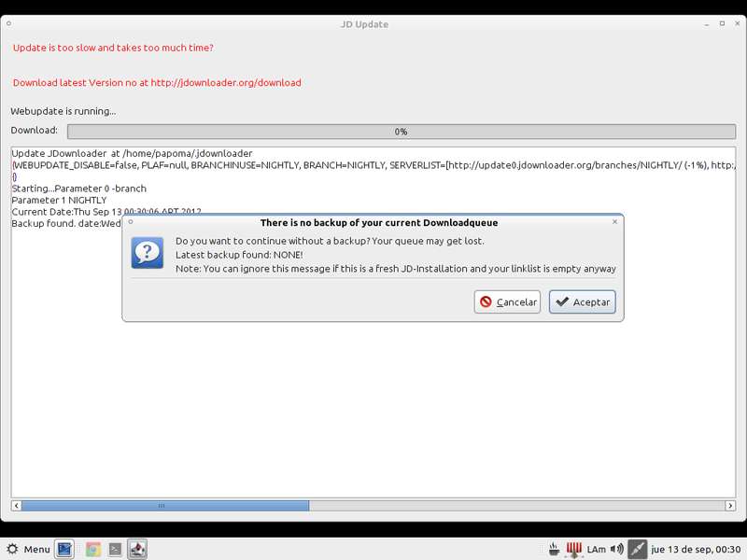Image resolution: width=747 pixels, height=560 pixels.
Task: Click the horizontal scrollbar thumb in log
Action: coord(164,505)
